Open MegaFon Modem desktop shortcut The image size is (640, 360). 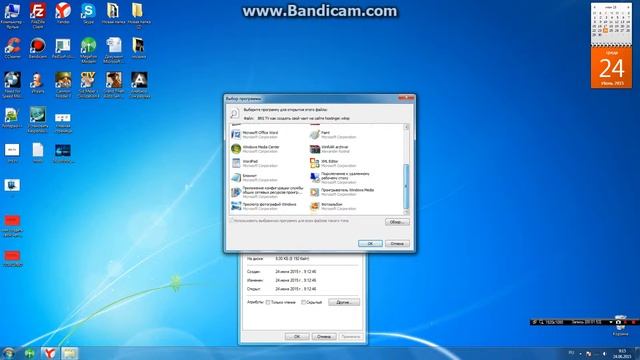click(x=88, y=51)
